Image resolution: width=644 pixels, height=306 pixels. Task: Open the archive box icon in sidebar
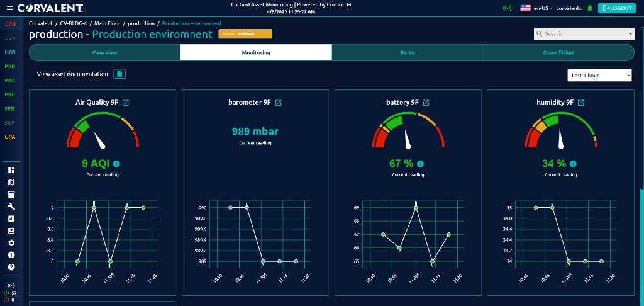point(11,195)
